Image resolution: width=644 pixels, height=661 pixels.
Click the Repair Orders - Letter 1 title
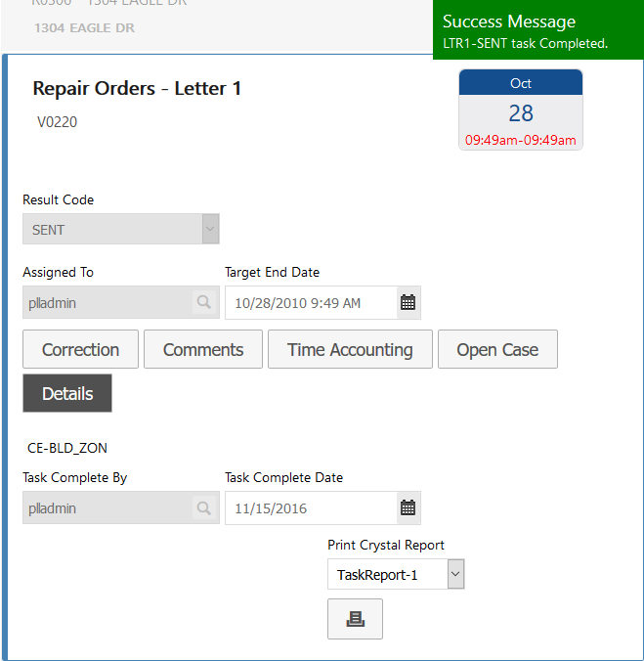point(137,89)
